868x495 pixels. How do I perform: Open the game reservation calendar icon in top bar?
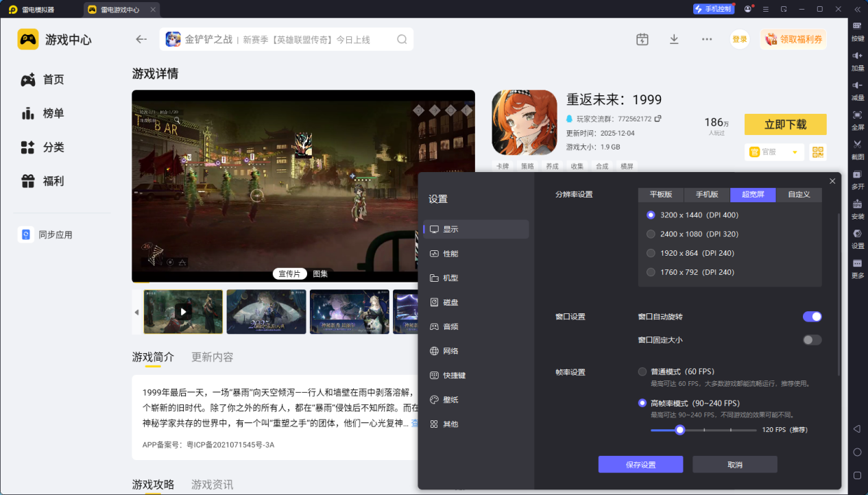pyautogui.click(x=642, y=39)
